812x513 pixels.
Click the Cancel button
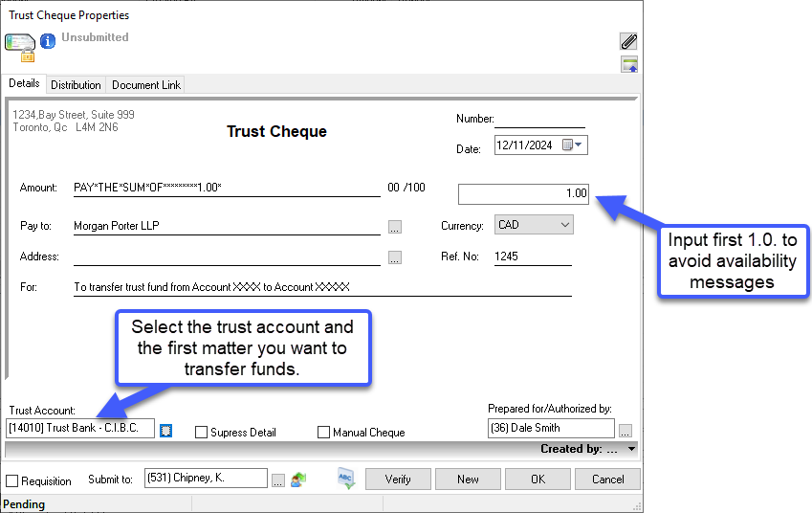click(607, 480)
